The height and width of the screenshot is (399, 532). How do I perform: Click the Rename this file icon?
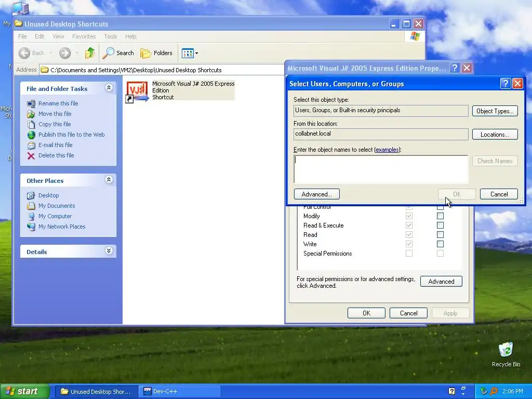pos(31,103)
